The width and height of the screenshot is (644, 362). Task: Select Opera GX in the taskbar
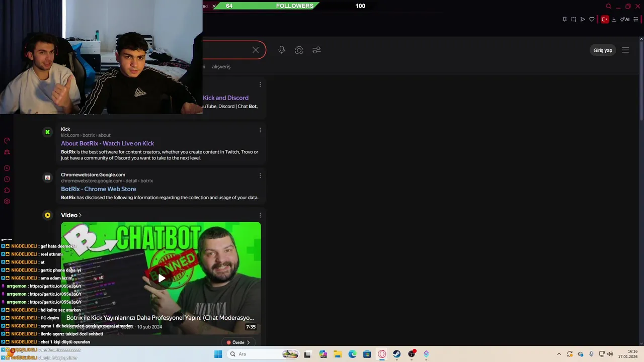382,354
